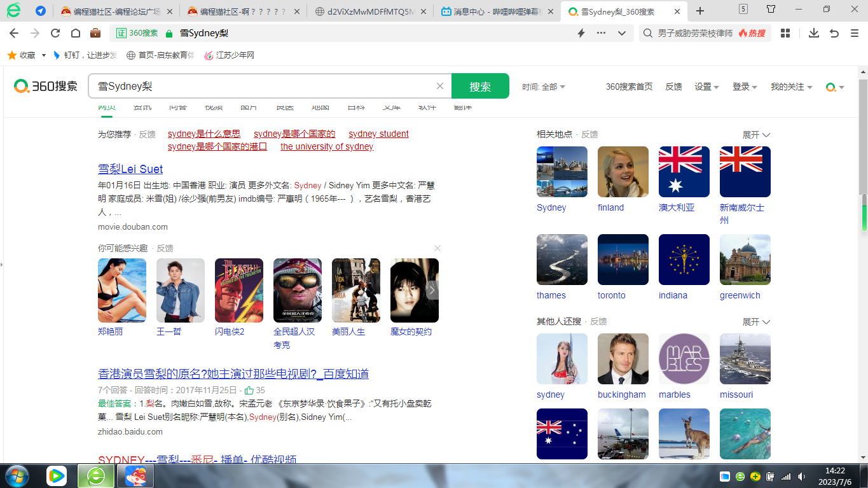Click the tab counter icon showing 5

coord(743,8)
